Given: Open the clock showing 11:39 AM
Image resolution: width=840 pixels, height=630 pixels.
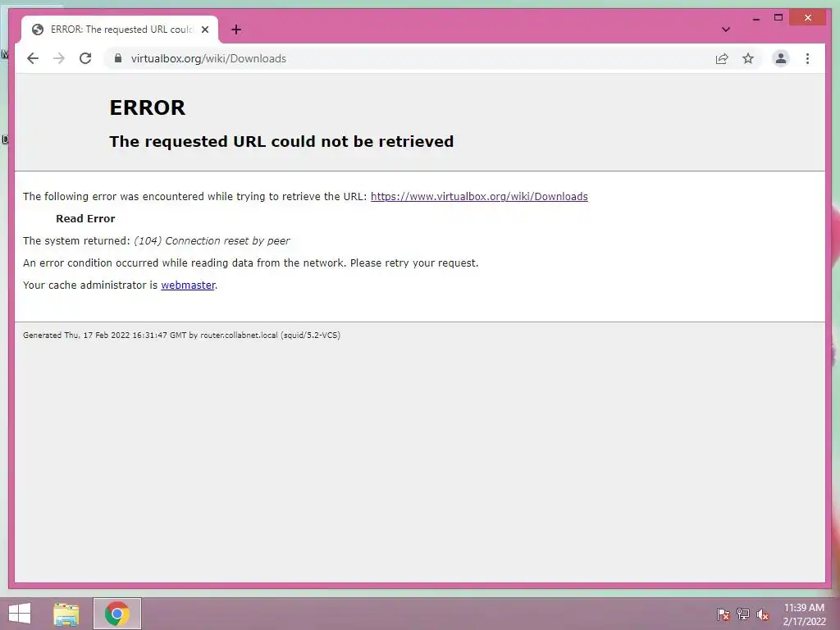Looking at the screenshot, I should click(804, 614).
